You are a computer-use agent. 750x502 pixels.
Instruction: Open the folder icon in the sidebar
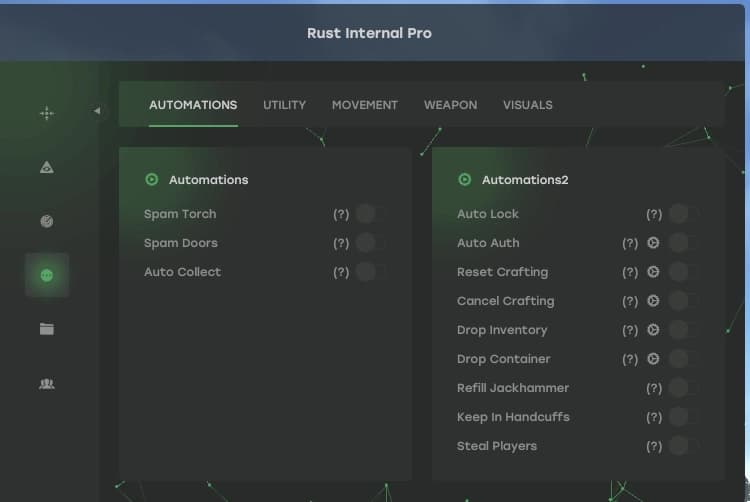coord(47,329)
